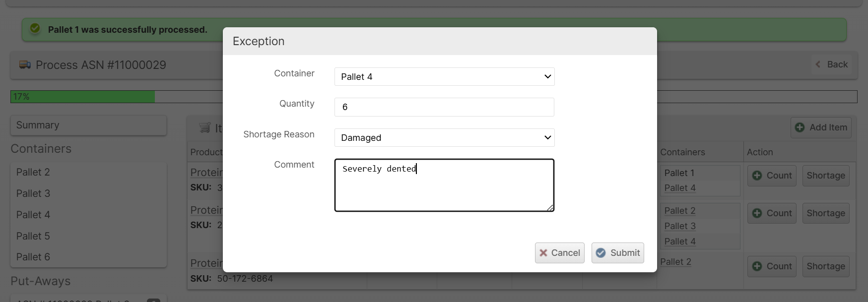Click the blue checkmark icon on Submit
The width and height of the screenshot is (868, 302).
coord(601,253)
